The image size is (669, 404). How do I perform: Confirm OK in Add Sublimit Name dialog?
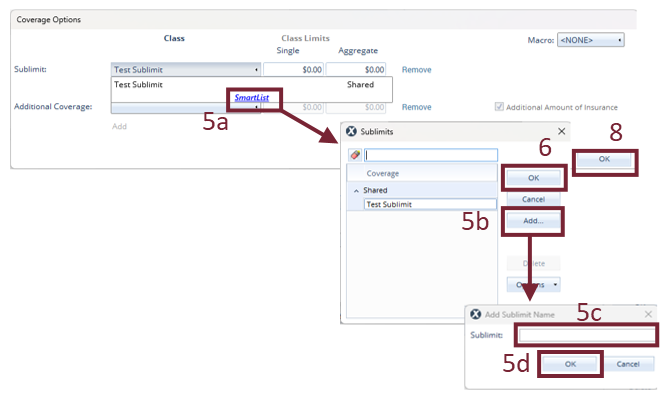[570, 363]
